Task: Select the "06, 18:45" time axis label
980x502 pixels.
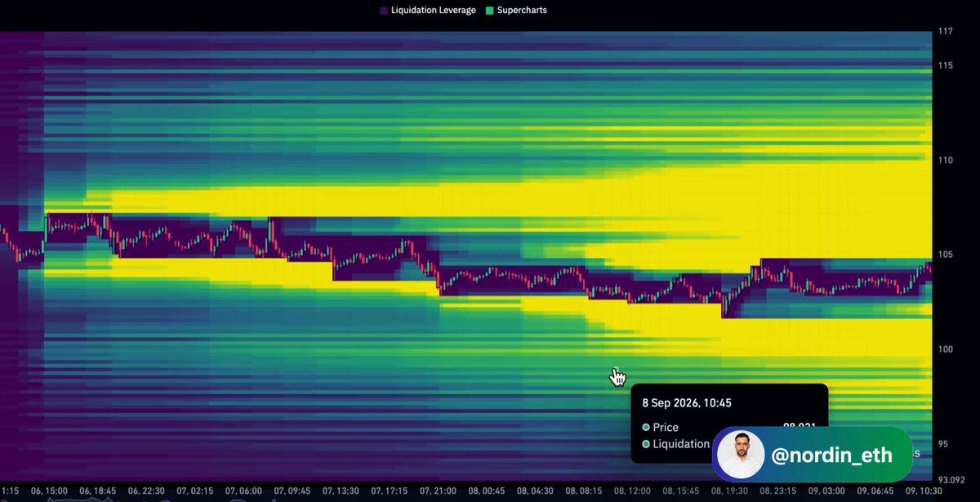Action: [x=98, y=491]
